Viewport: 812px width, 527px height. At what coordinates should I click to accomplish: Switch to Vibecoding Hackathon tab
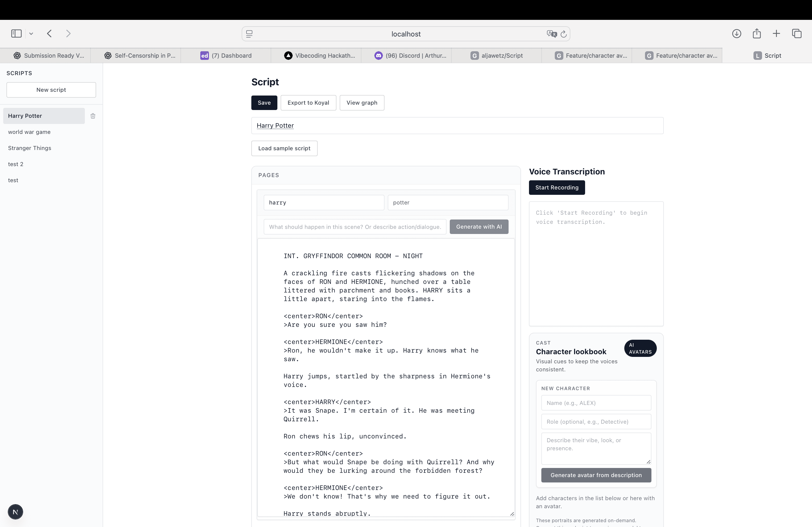coord(316,56)
